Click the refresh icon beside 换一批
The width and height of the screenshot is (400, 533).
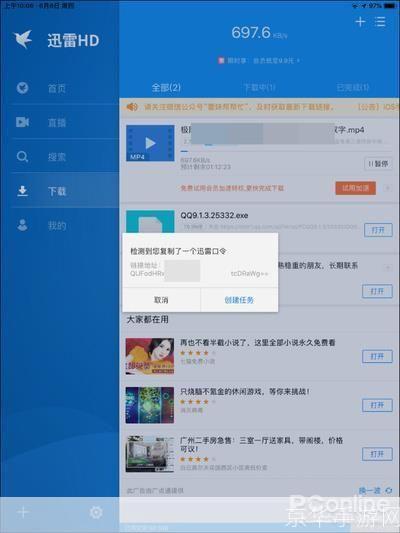(389, 491)
